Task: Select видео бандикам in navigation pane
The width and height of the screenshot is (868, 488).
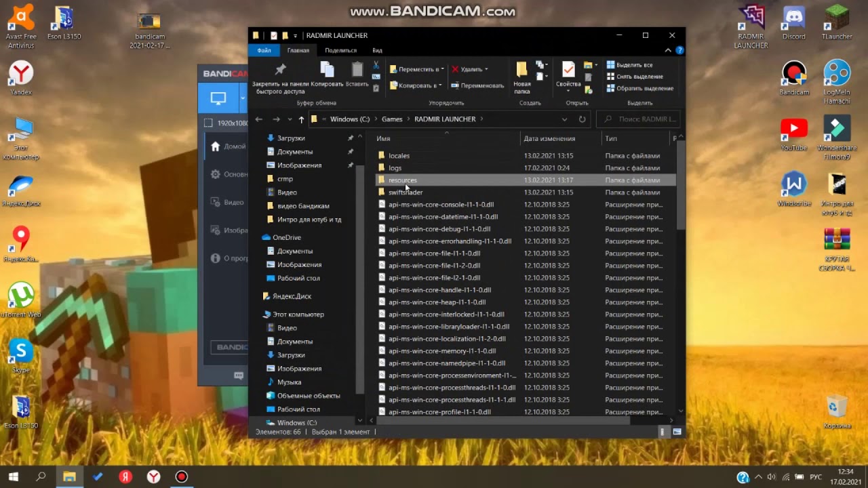Action: pyautogui.click(x=303, y=206)
